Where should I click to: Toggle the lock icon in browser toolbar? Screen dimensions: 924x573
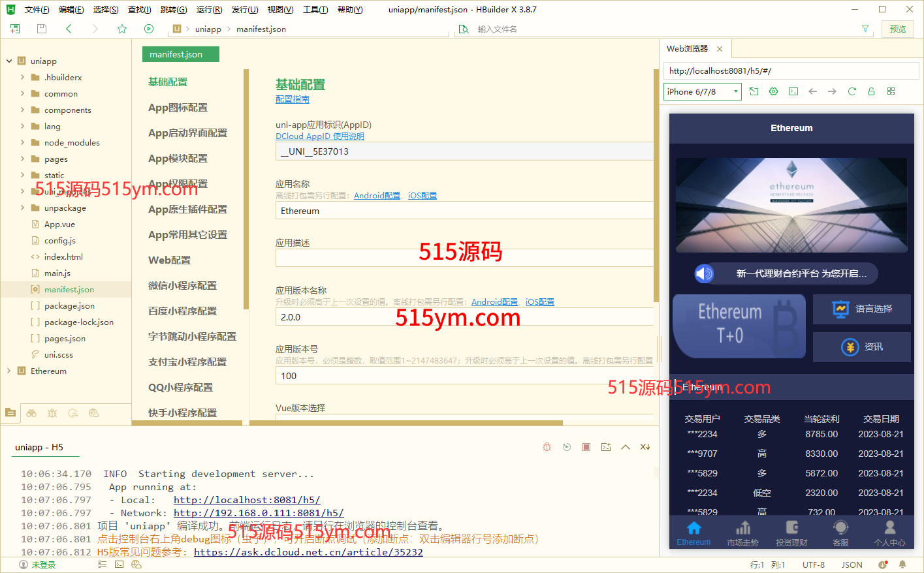pyautogui.click(x=871, y=91)
